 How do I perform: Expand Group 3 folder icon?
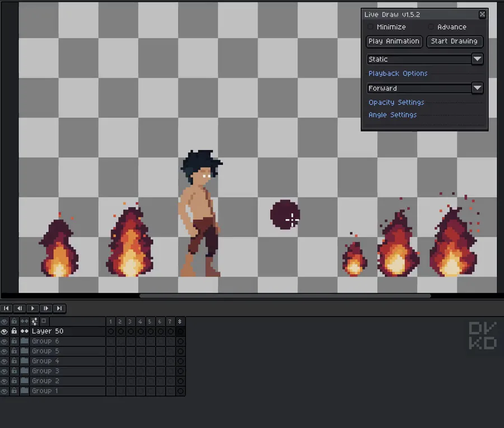(x=25, y=371)
